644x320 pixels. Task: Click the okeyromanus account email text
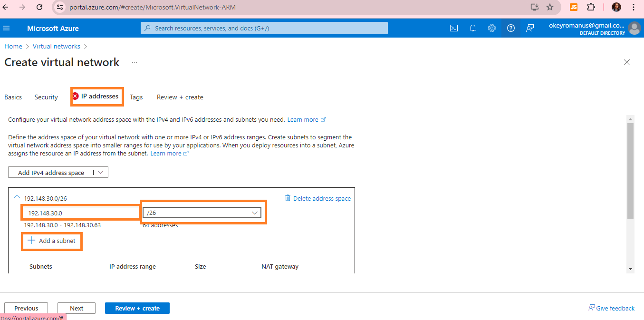586,25
